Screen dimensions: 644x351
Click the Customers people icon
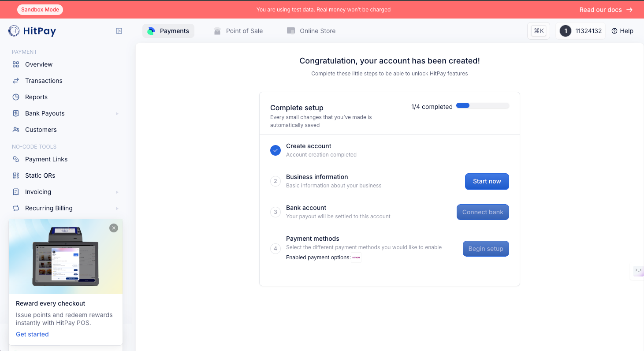pyautogui.click(x=16, y=130)
